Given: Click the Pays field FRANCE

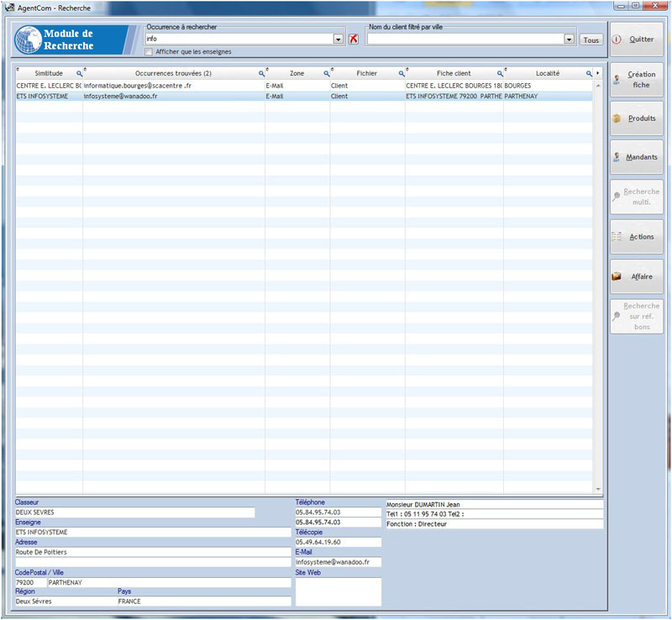Looking at the screenshot, I should [x=204, y=602].
